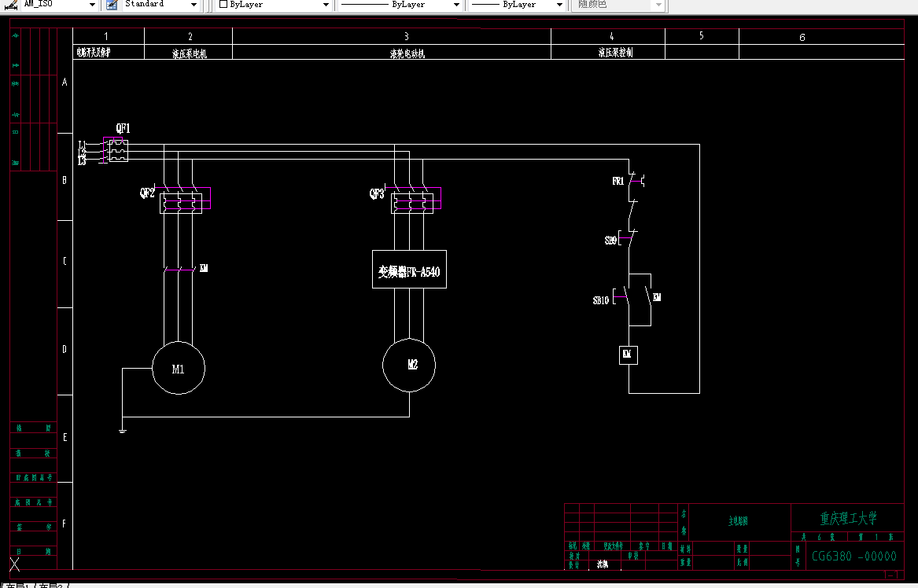Click the 液压泵控制 column heading
Viewport: 918px width, 588px height.
point(615,53)
